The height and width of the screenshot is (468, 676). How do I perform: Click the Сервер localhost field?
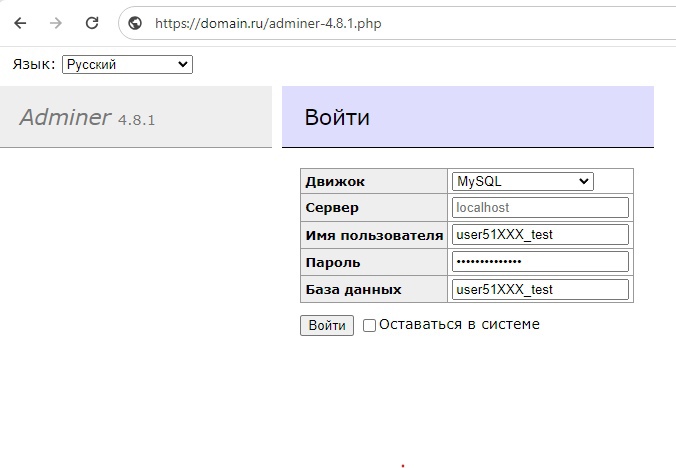point(540,208)
